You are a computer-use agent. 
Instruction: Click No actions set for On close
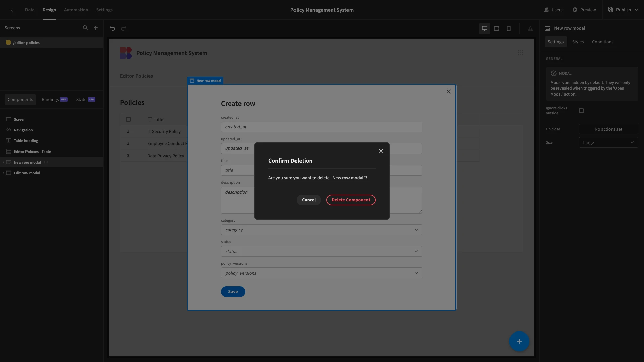608,129
